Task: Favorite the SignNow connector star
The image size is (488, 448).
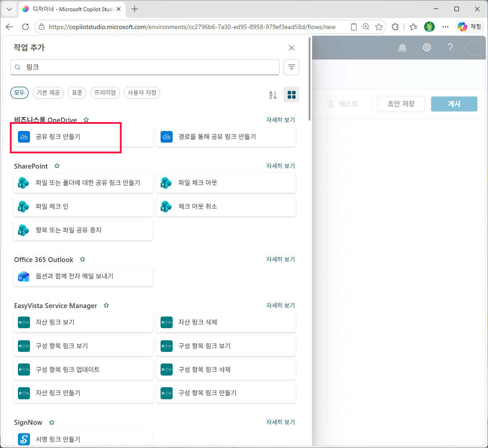Action: click(x=52, y=422)
